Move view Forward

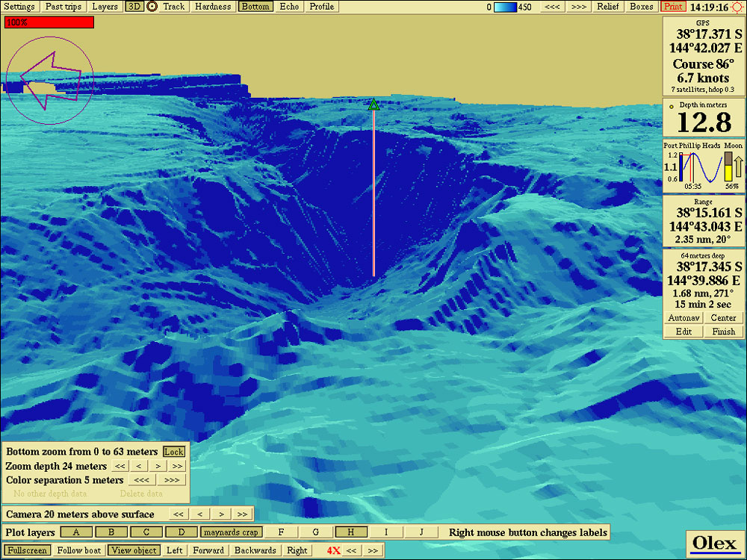point(208,550)
